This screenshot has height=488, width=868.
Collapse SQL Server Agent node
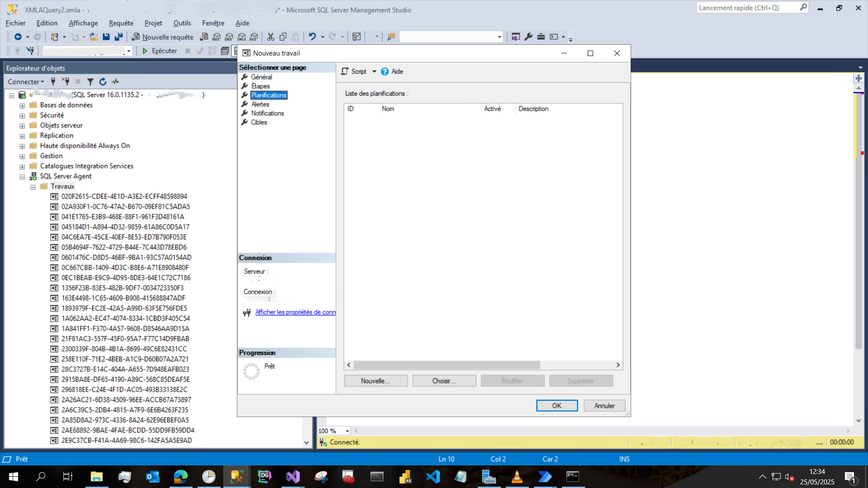pyautogui.click(x=22, y=177)
